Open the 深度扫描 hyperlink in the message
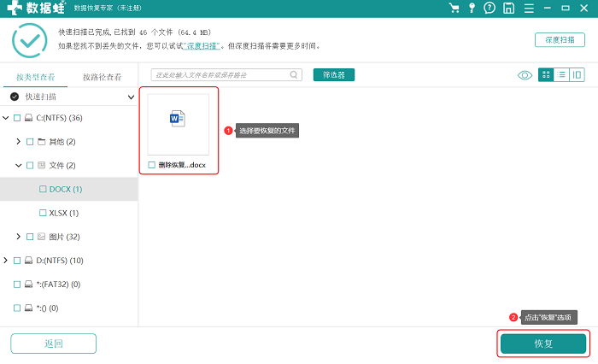Viewport: 598px width, 364px height. [x=202, y=46]
